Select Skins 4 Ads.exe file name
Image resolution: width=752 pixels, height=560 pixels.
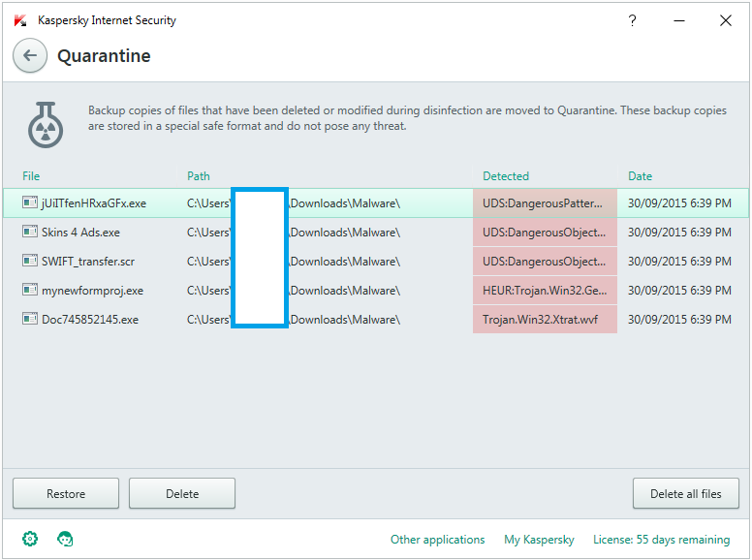pos(80,233)
